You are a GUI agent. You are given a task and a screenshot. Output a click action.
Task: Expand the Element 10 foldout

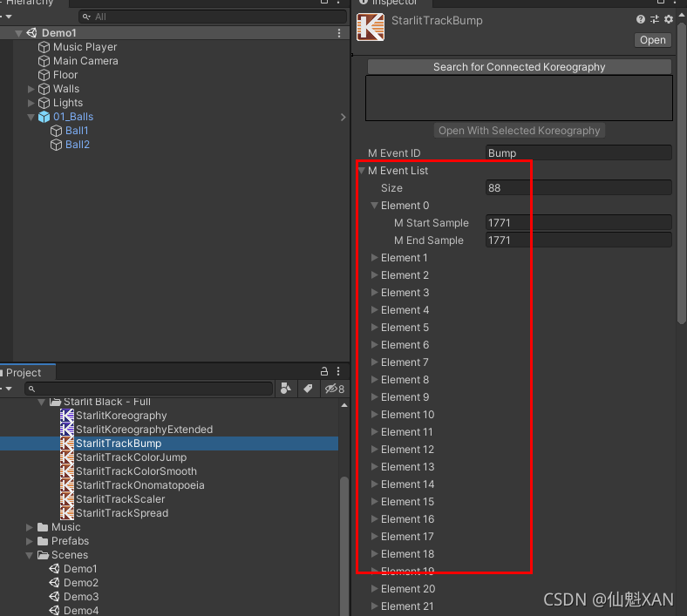pyautogui.click(x=374, y=414)
